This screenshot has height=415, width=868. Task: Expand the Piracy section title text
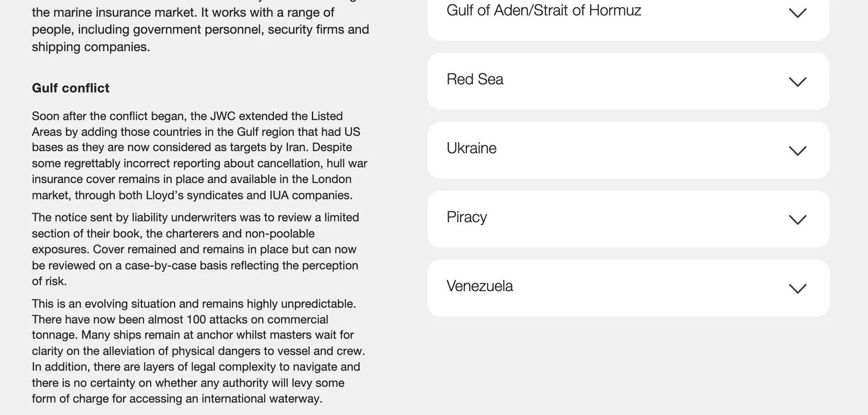[x=467, y=217]
